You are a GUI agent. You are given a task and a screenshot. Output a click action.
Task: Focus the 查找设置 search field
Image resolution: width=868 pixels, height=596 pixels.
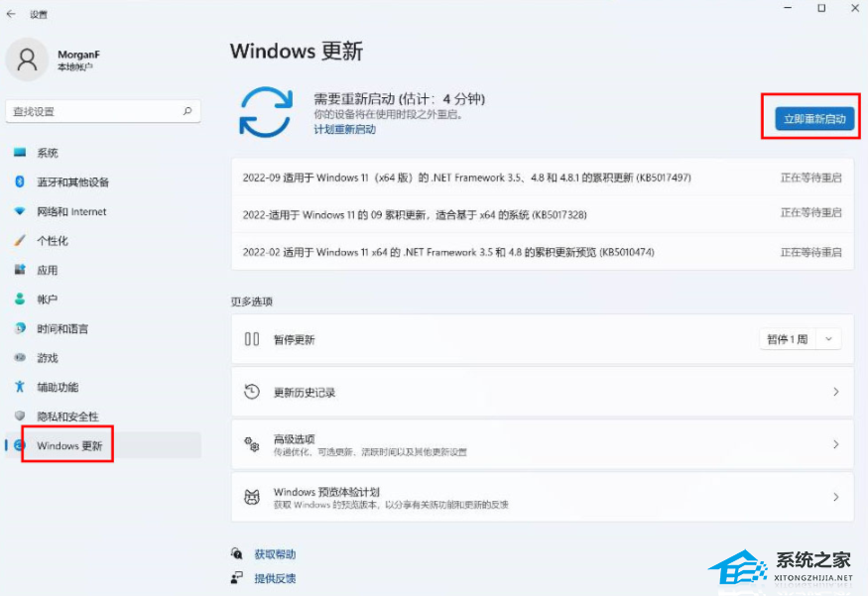click(x=103, y=111)
